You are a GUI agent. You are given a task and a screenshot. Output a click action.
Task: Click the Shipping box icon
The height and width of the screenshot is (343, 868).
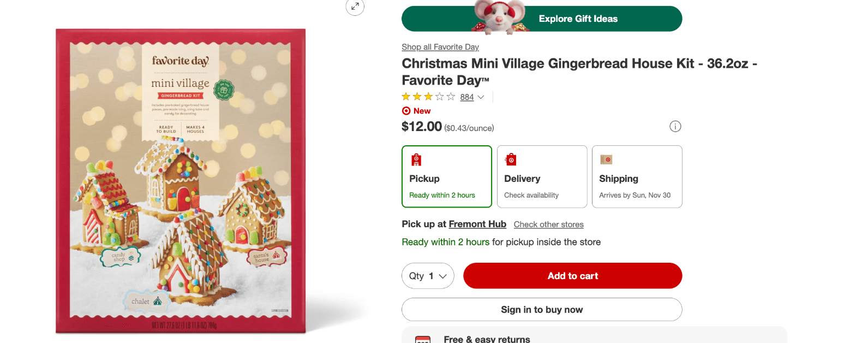pyautogui.click(x=606, y=159)
